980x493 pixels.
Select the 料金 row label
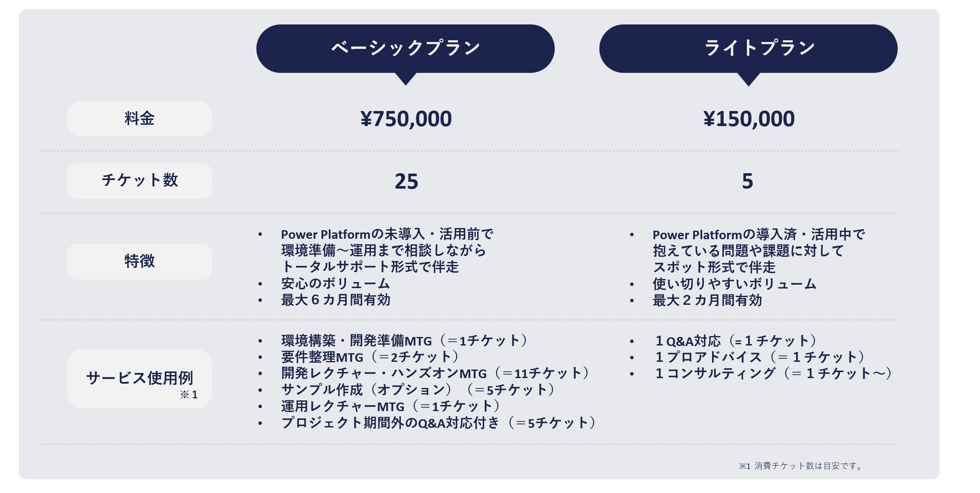pos(139,119)
